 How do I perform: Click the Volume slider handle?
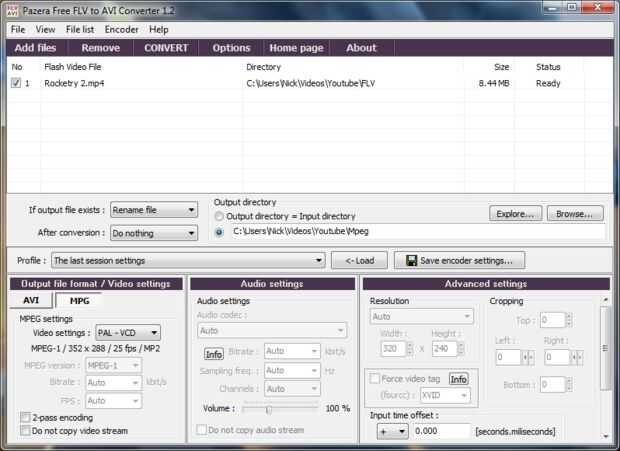pyautogui.click(x=268, y=409)
